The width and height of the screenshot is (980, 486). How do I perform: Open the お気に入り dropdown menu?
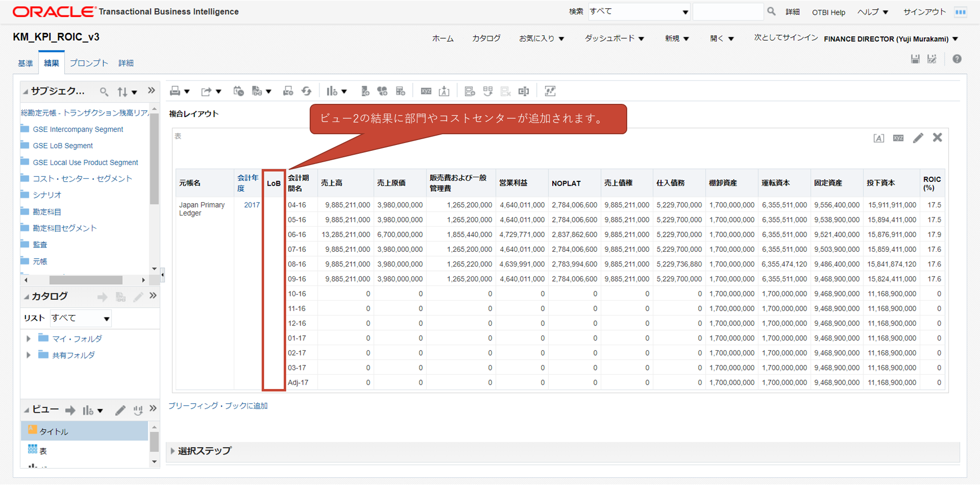pos(541,38)
